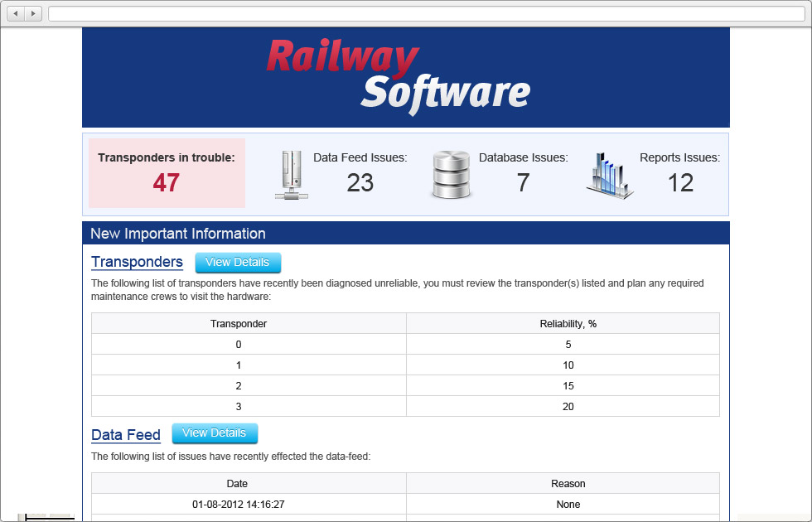The width and height of the screenshot is (812, 522).
Task: Click the browser back arrow
Action: tap(15, 13)
